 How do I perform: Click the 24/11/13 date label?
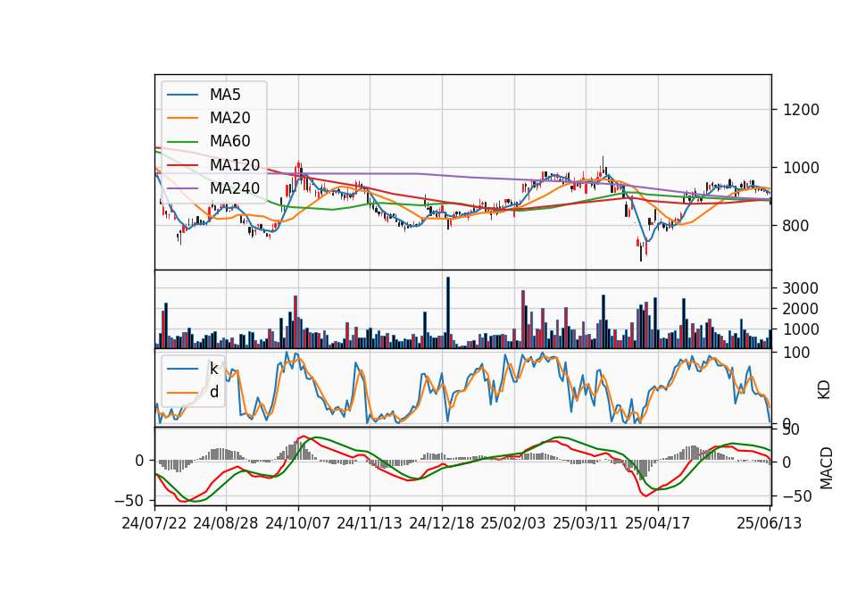pos(370,524)
